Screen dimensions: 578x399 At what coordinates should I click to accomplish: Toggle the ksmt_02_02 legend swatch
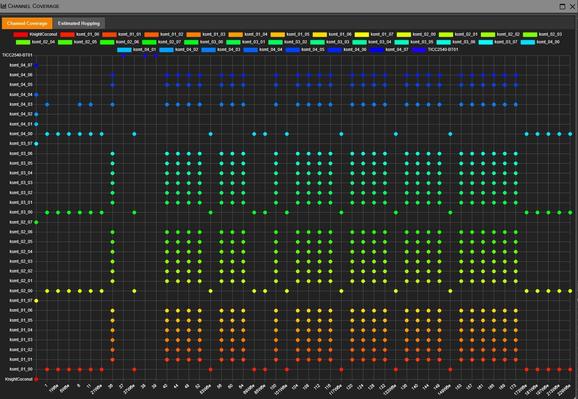[488, 34]
